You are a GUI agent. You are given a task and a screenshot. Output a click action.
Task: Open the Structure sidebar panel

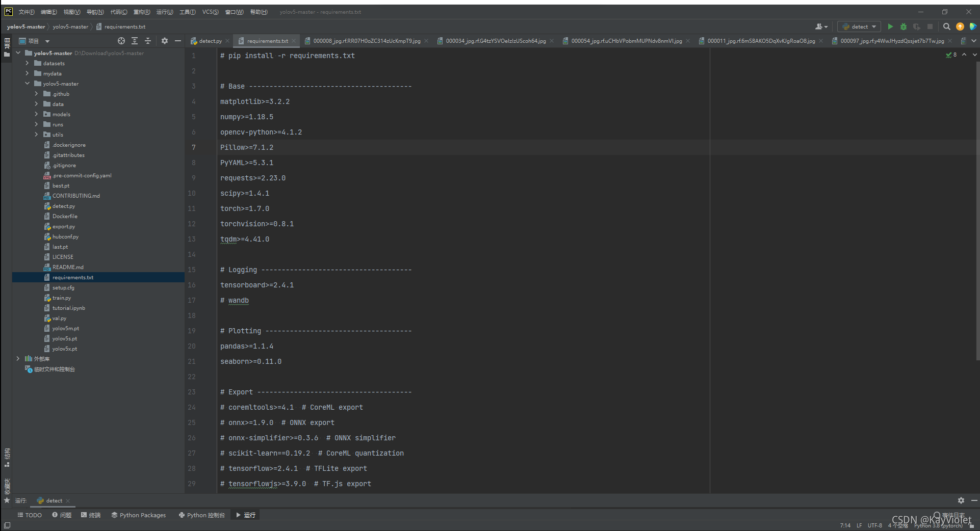(x=7, y=458)
